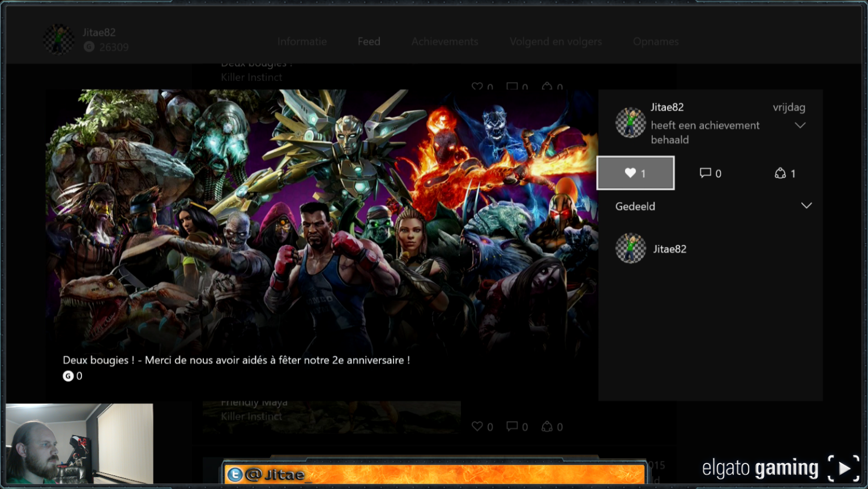Click the gamerscore G icon showing 0
This screenshot has height=489, width=868.
tap(68, 376)
